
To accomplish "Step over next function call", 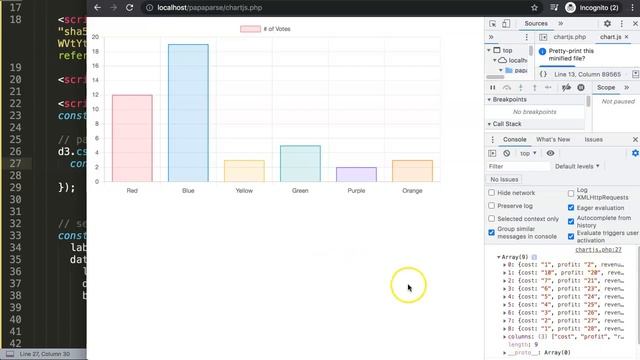I will click(507, 88).
